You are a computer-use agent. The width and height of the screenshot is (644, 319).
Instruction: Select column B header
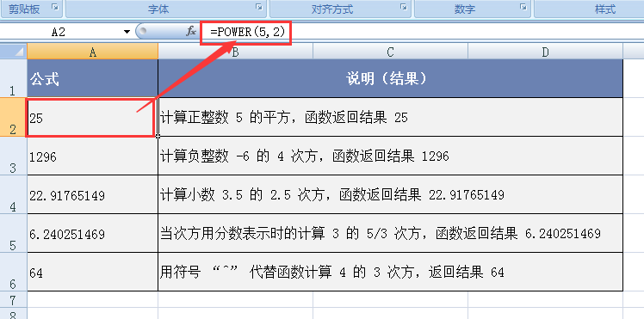tap(235, 52)
